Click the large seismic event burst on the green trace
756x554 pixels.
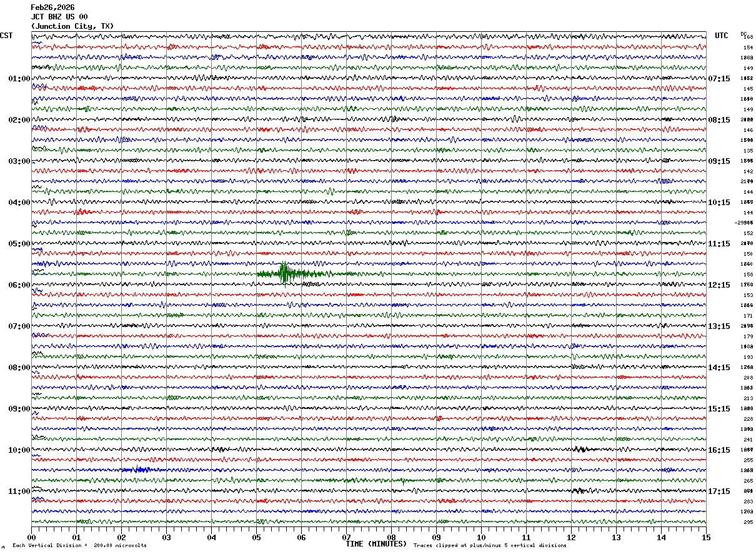[x=285, y=273]
